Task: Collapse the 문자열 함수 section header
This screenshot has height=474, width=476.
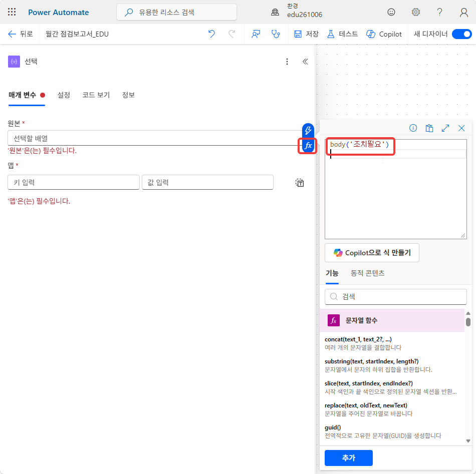Action: point(392,320)
